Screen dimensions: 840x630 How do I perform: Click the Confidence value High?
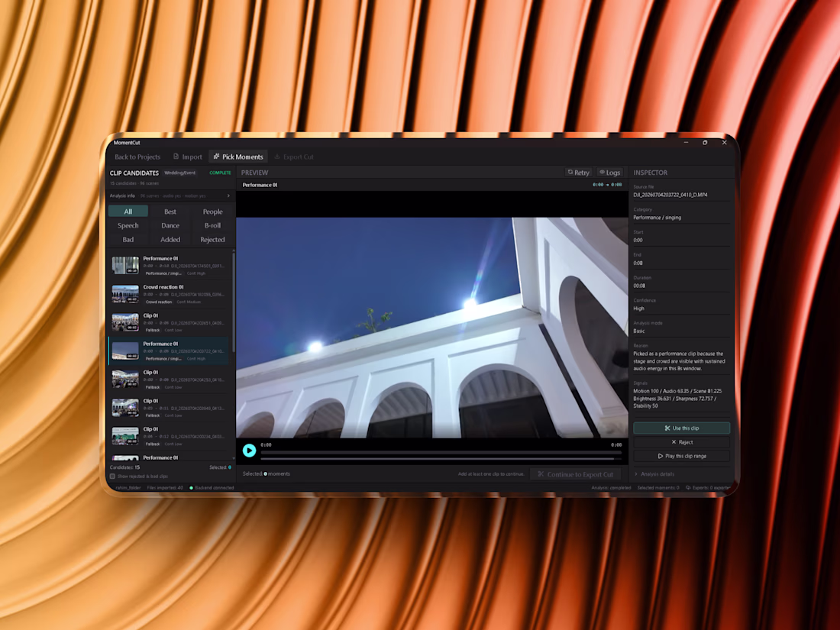tap(638, 309)
